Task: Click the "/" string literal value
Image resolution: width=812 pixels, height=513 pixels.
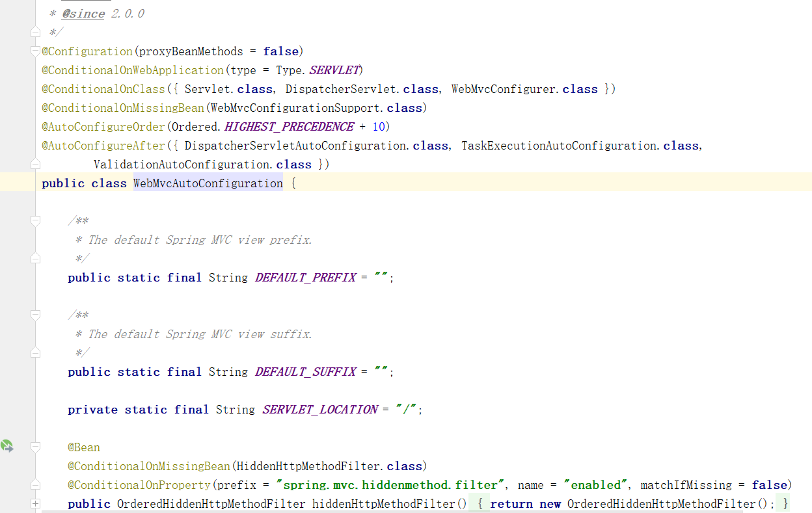Action: tap(407, 410)
